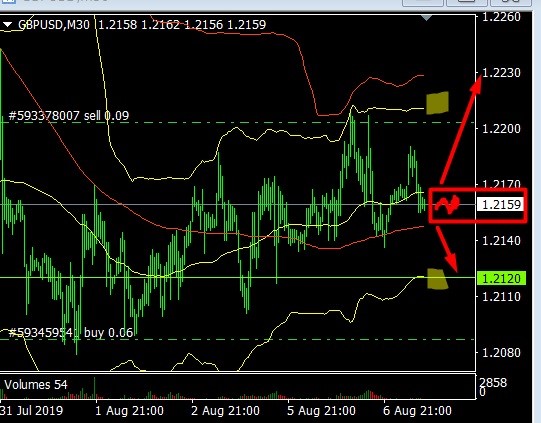Click the 2858 volume scale value
The image size is (541, 423).
click(493, 383)
